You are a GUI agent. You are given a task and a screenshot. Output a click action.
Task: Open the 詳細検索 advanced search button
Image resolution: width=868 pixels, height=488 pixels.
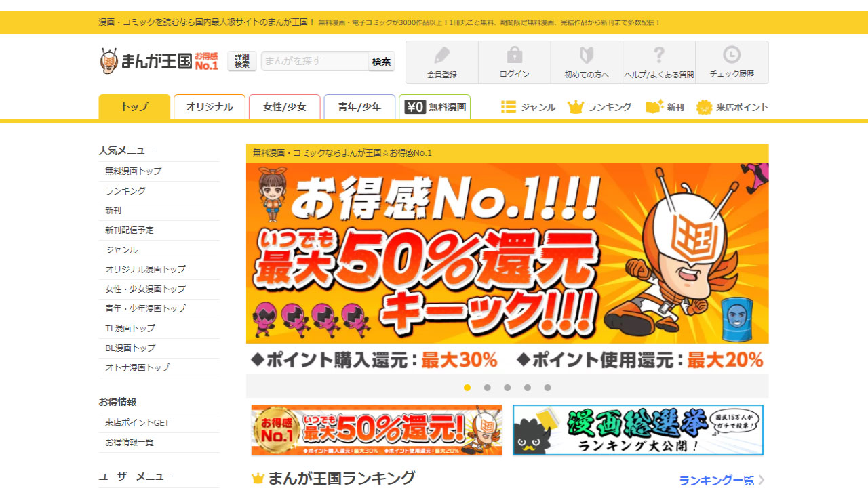tap(242, 61)
